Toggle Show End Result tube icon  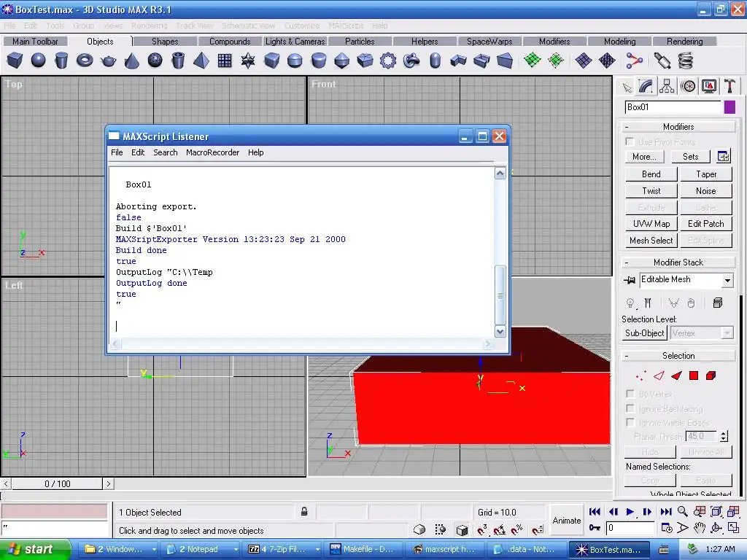[x=648, y=303]
